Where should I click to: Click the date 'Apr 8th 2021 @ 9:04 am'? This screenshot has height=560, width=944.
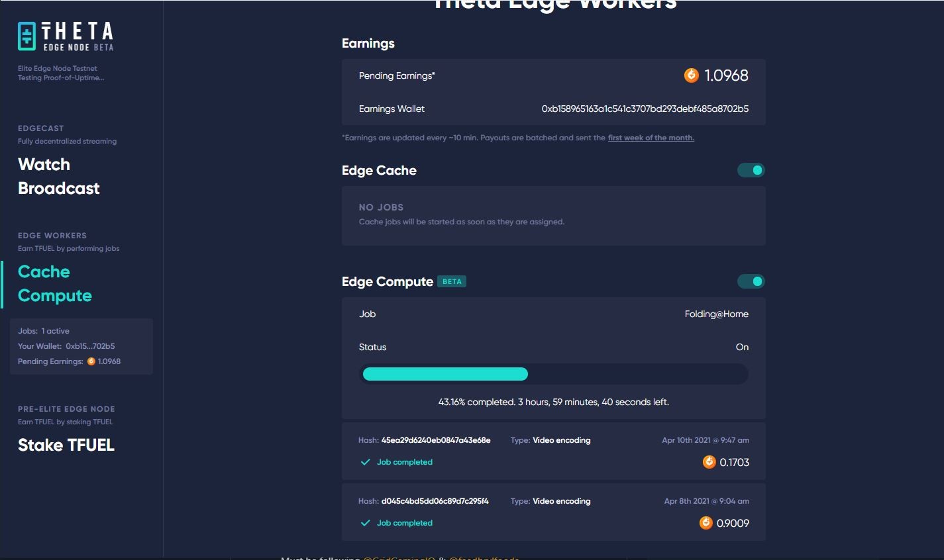[707, 501]
